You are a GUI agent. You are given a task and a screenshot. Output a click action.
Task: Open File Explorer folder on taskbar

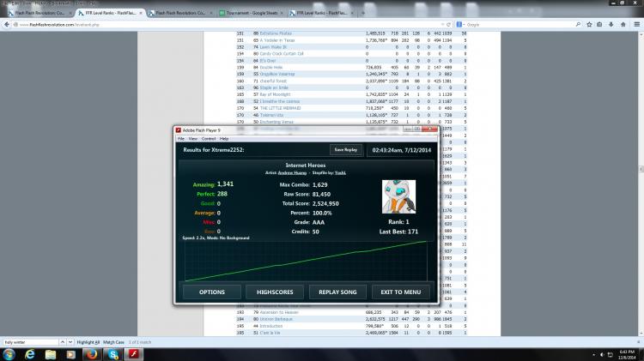click(50, 354)
